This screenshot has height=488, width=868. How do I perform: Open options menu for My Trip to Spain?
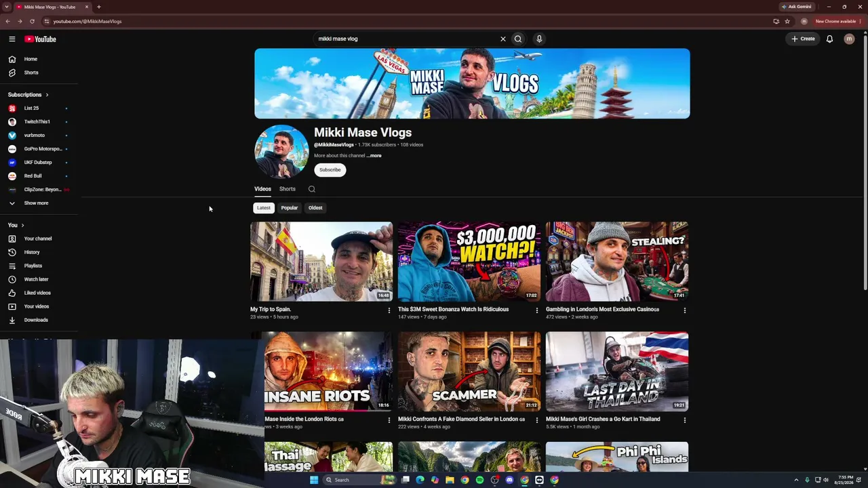coord(389,310)
